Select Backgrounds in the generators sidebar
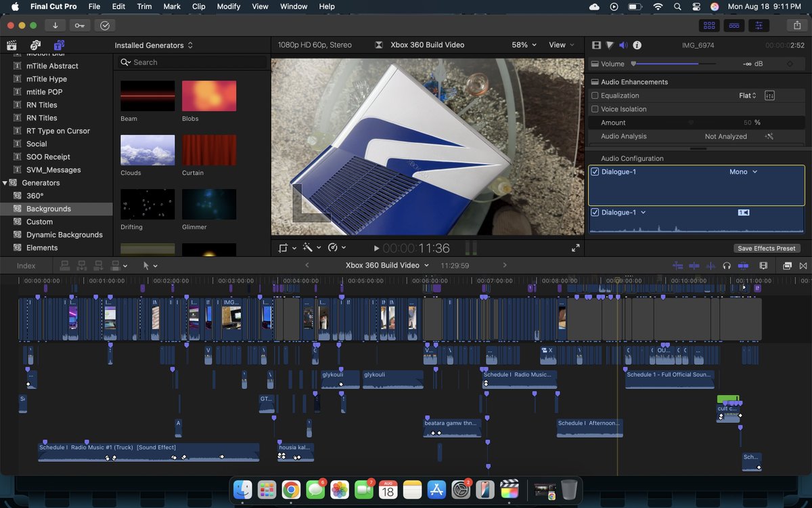Image resolution: width=812 pixels, height=508 pixels. (x=57, y=209)
